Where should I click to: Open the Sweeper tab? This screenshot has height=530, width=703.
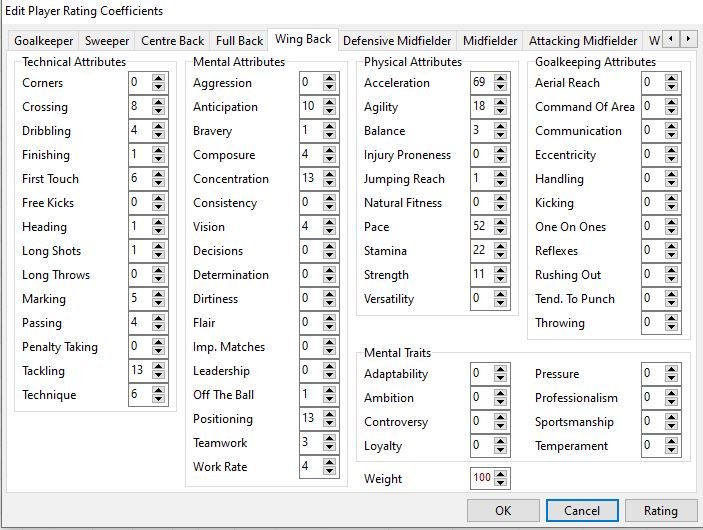tap(107, 41)
